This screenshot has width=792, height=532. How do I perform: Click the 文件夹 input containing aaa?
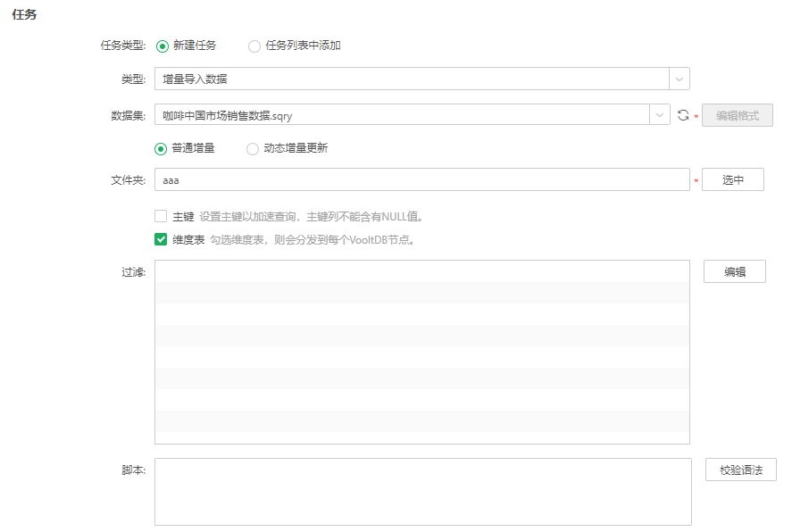point(402,179)
